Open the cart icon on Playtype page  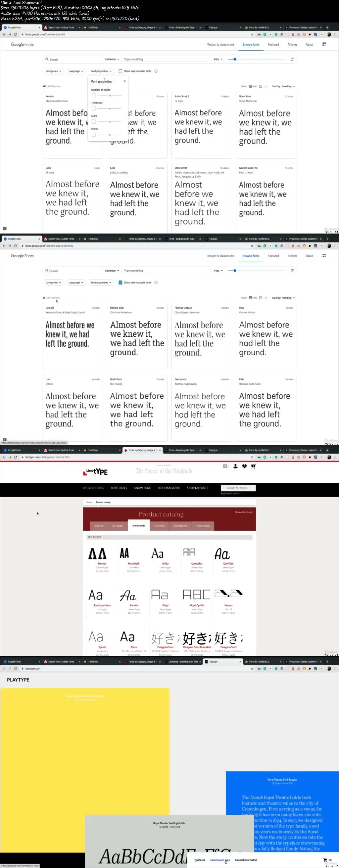[325, 860]
